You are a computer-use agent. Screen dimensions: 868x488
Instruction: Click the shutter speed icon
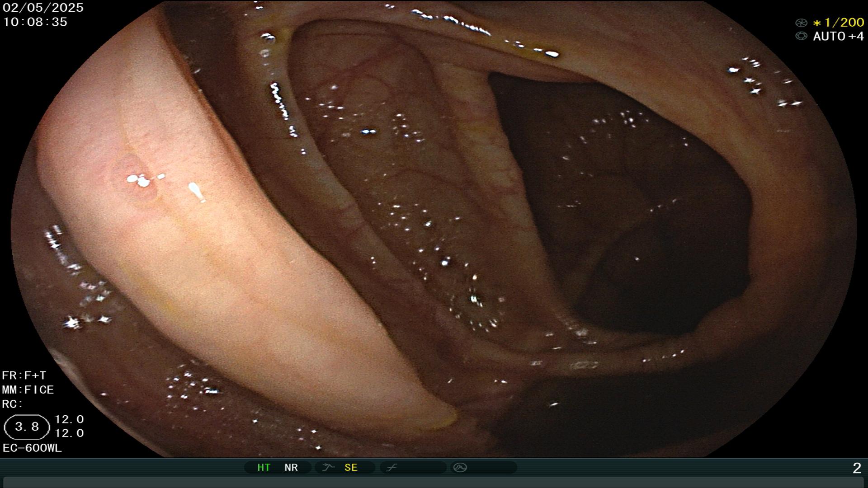801,23
